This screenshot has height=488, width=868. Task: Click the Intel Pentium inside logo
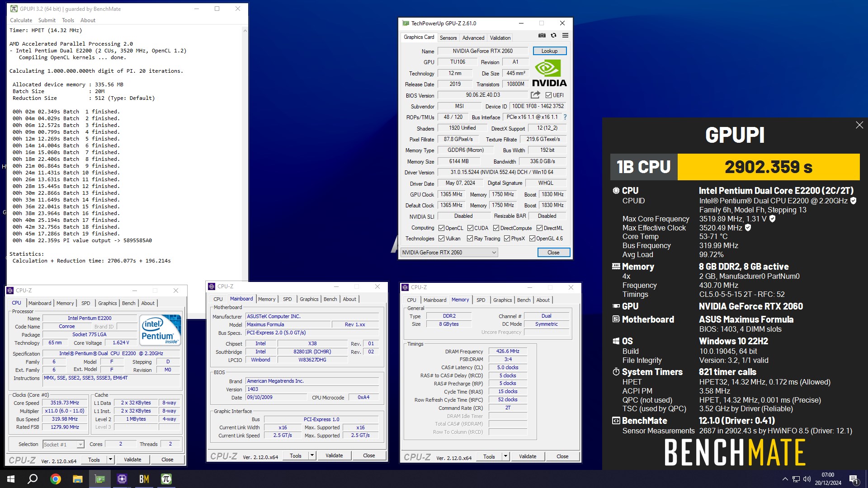(x=160, y=330)
